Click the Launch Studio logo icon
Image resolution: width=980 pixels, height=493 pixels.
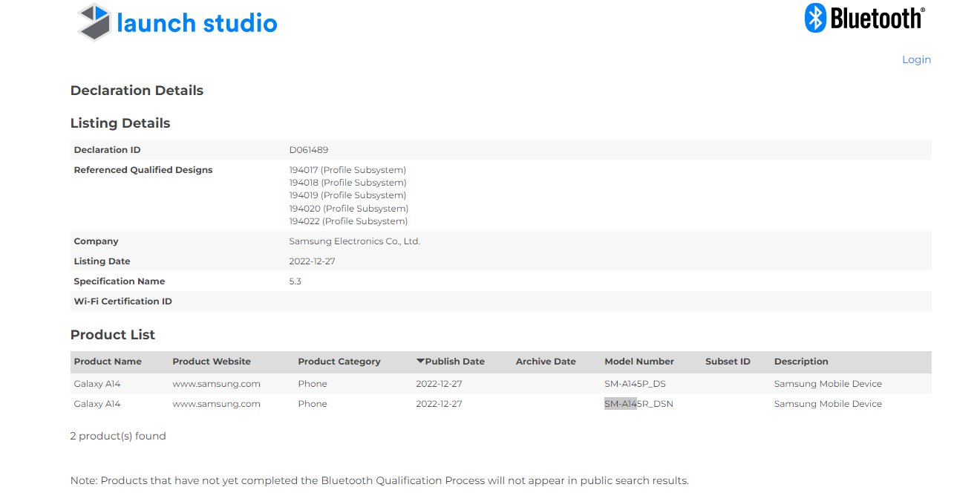point(96,22)
